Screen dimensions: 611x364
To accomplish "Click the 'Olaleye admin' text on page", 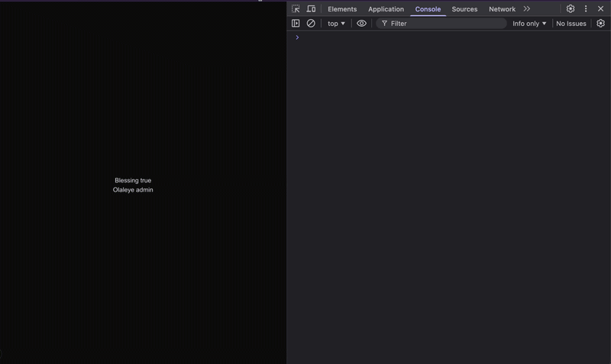I will 133,189.
